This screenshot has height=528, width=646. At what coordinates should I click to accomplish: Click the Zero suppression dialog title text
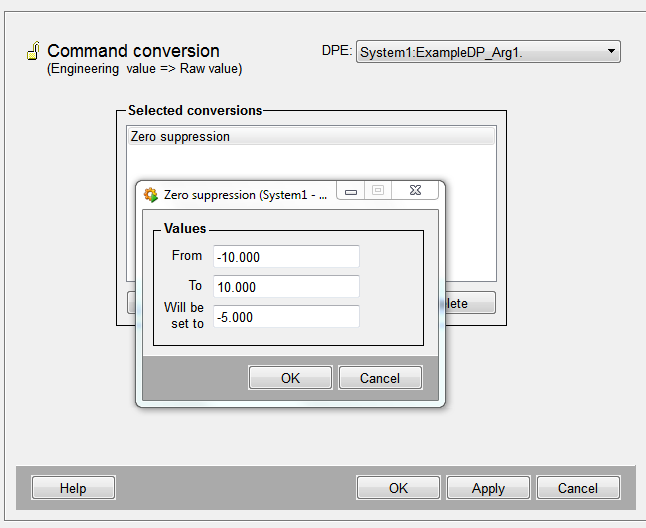point(245,195)
